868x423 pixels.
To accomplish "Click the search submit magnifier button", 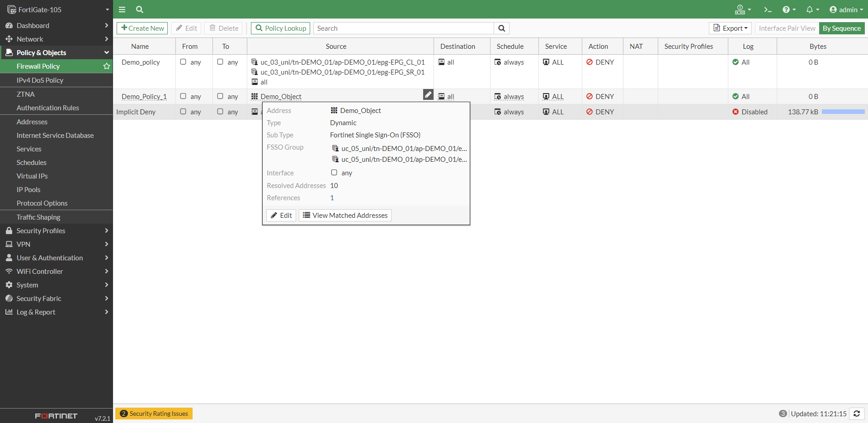I will 501,28.
